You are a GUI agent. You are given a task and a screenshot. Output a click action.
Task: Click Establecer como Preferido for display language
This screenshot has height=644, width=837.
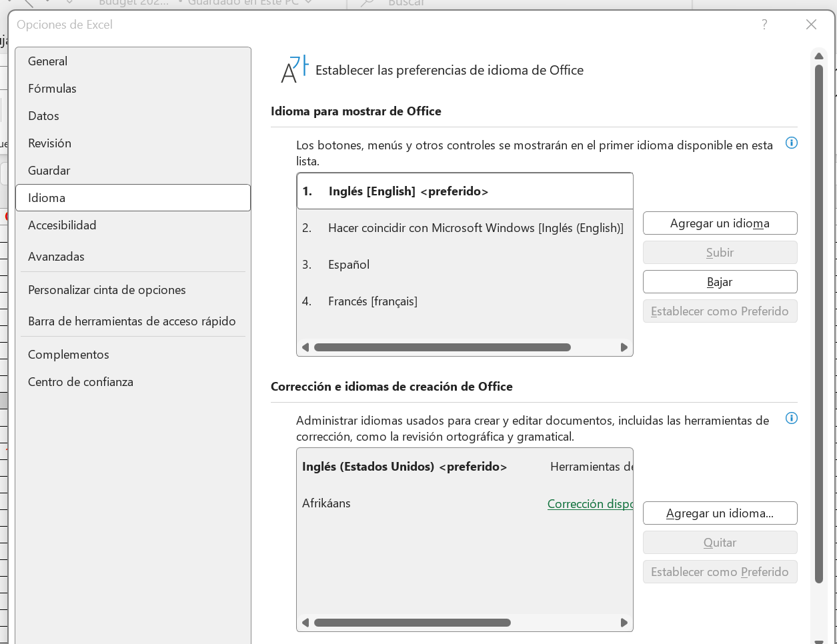pos(720,311)
